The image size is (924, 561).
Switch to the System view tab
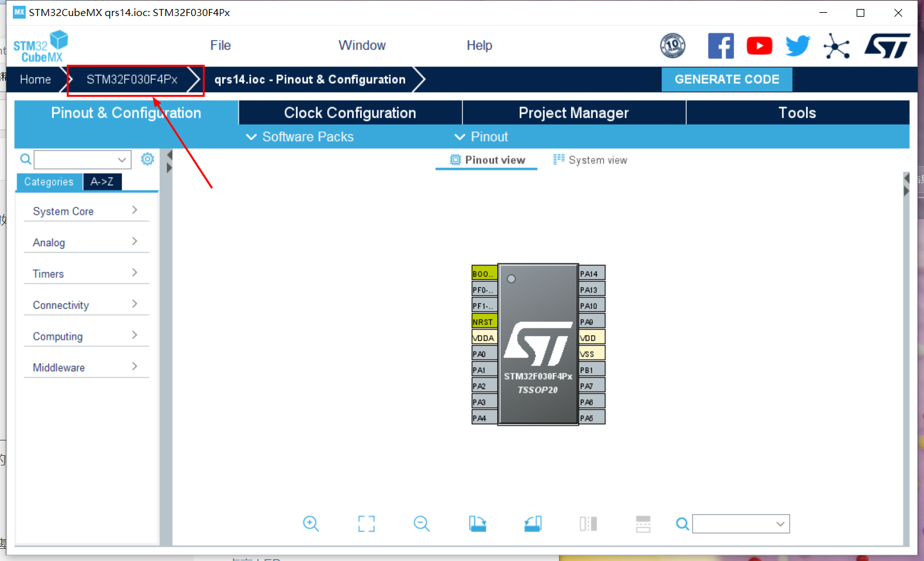(x=590, y=160)
